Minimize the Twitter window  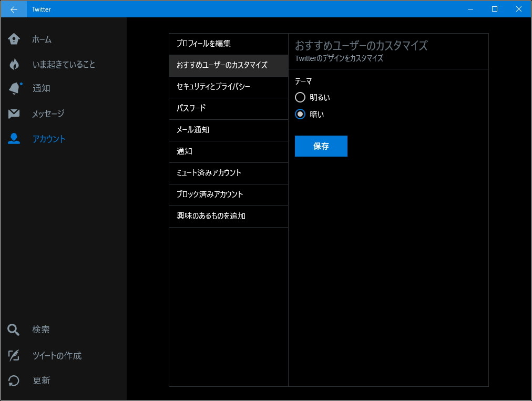pos(470,9)
